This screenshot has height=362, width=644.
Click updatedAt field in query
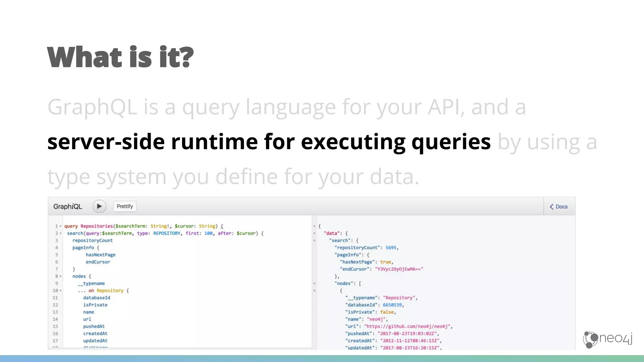point(95,341)
